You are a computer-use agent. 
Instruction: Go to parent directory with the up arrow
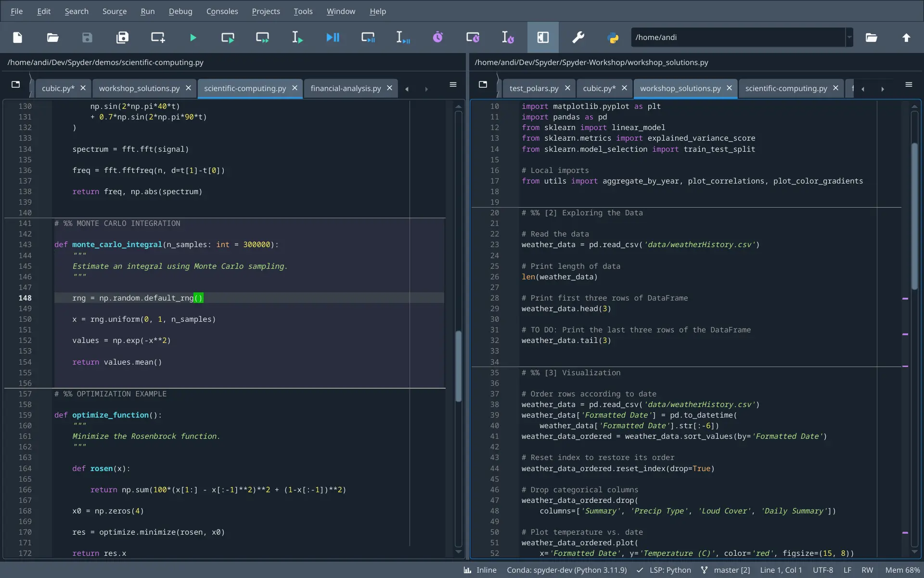(x=907, y=37)
